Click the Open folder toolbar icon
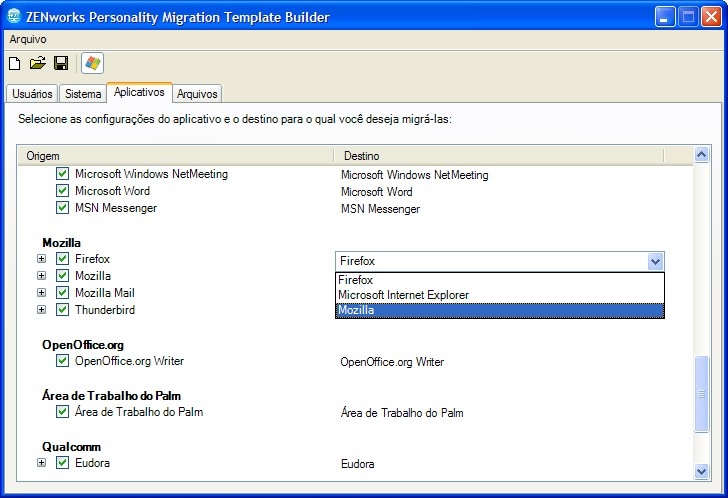 pyautogui.click(x=38, y=63)
